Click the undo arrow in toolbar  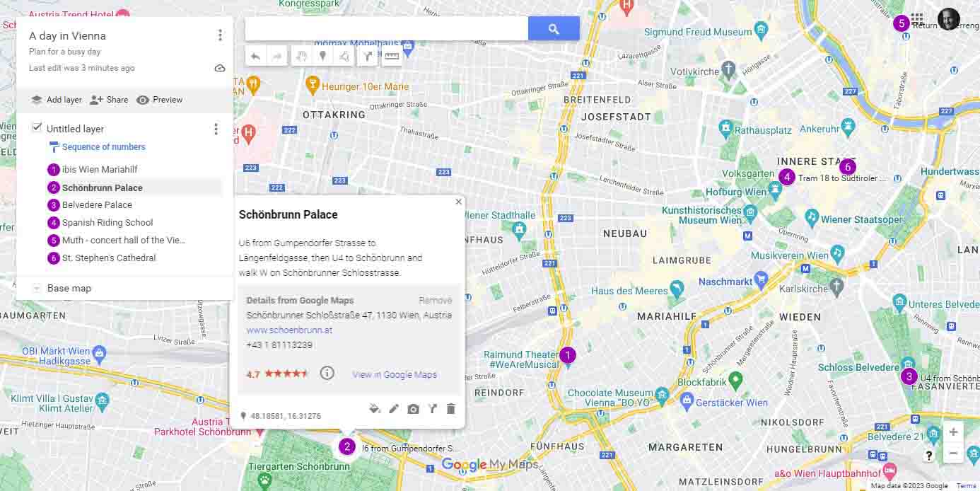(256, 57)
